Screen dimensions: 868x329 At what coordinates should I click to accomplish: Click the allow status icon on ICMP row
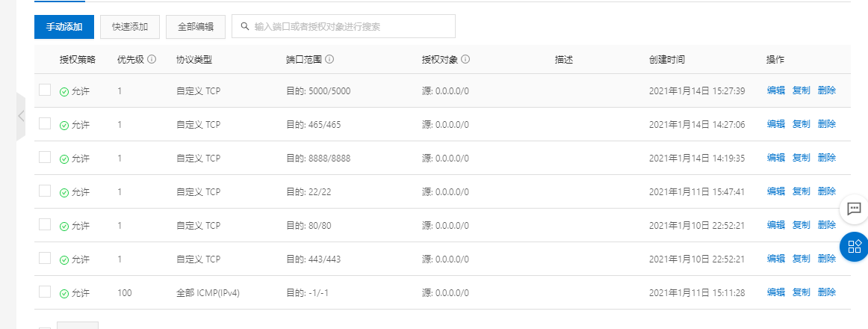(x=64, y=292)
